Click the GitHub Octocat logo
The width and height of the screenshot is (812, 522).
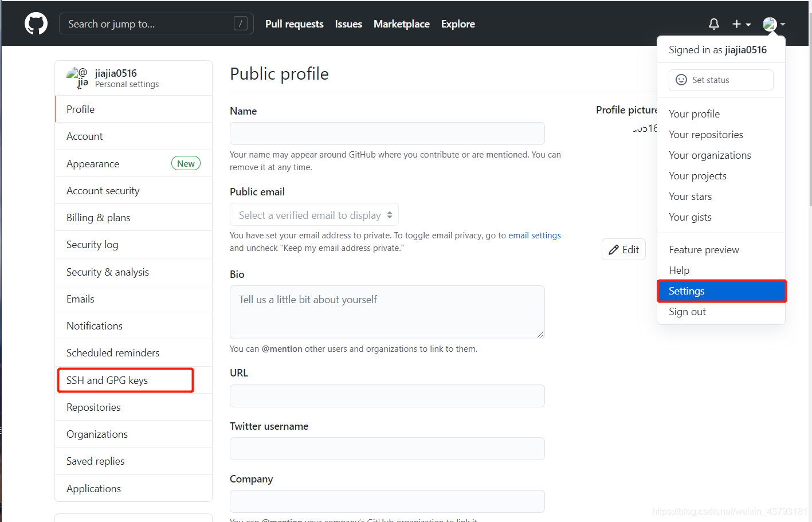coord(36,23)
